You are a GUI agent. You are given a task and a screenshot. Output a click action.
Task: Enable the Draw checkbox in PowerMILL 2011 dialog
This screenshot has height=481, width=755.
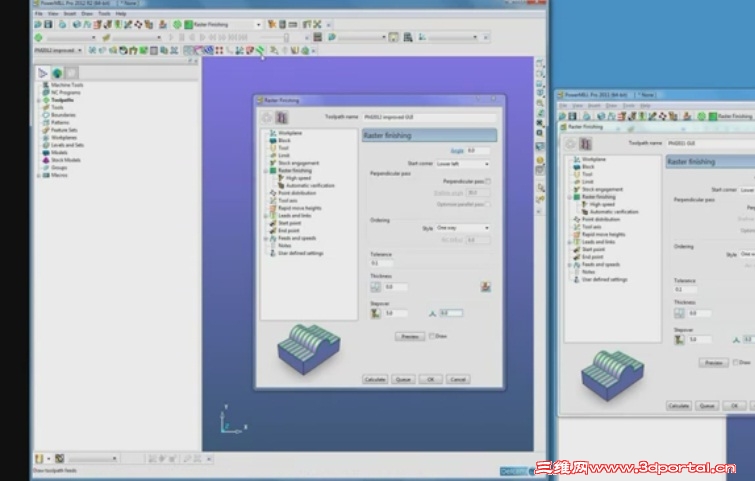[x=735, y=362]
